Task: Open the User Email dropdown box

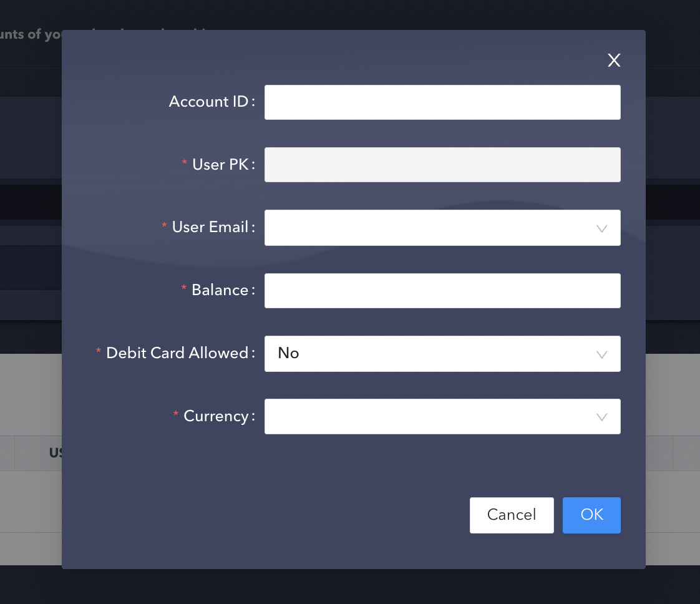Action: tap(430, 228)
